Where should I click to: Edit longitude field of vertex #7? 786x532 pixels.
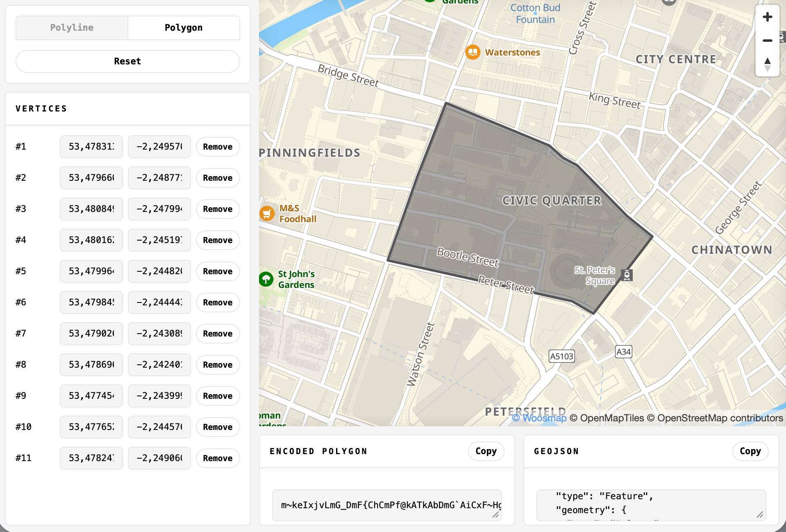(x=159, y=334)
